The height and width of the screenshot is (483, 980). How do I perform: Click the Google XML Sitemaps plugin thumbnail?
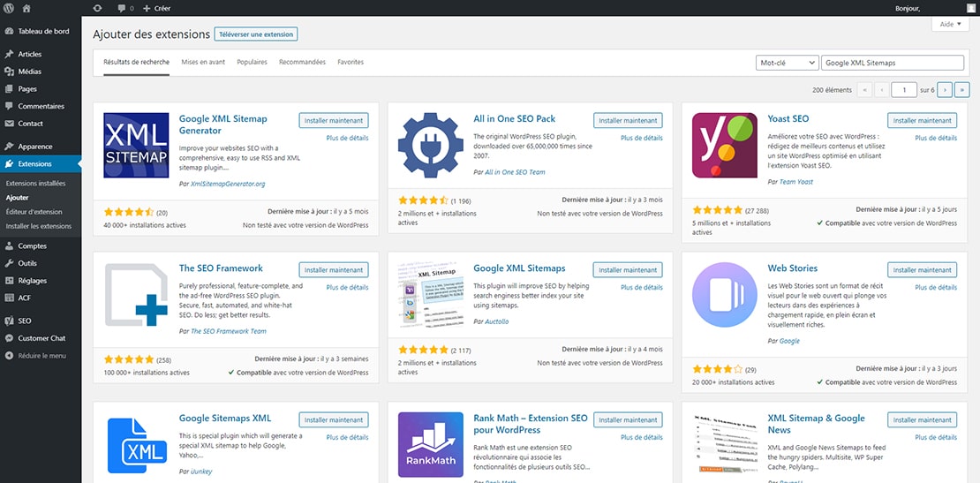pos(431,295)
